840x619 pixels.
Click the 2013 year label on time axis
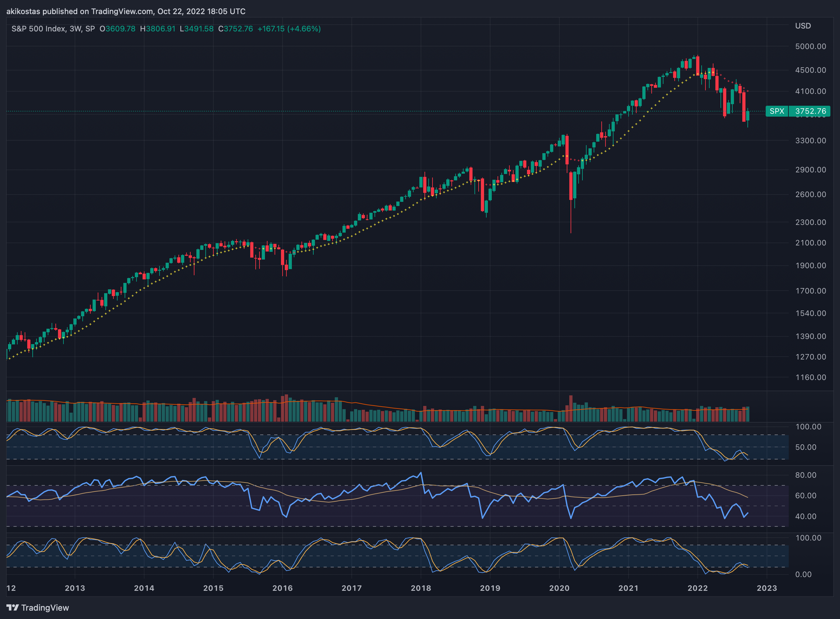click(x=75, y=588)
